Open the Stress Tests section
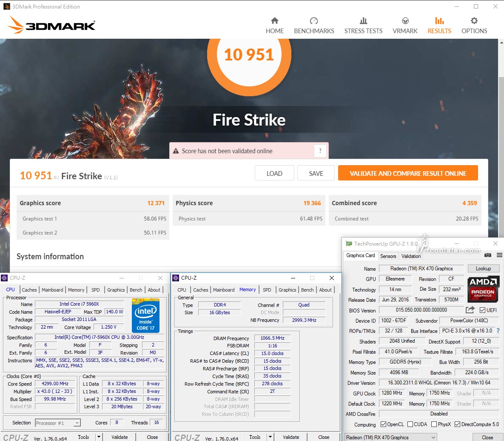The image size is (504, 441). click(363, 26)
